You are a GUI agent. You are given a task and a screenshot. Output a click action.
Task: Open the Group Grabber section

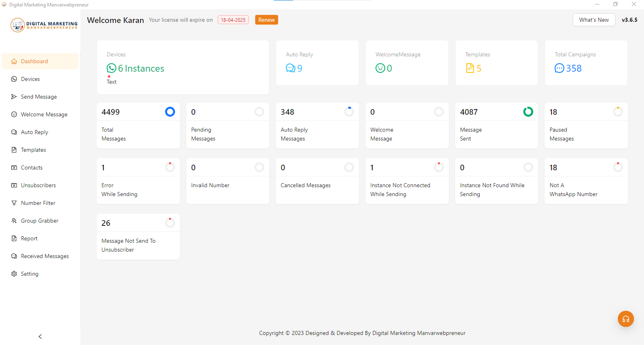[x=39, y=221]
